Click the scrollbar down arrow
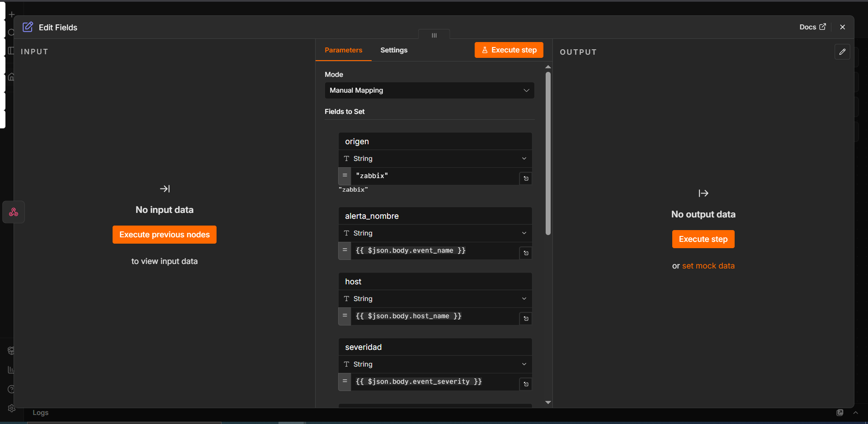The width and height of the screenshot is (868, 424). [x=548, y=402]
